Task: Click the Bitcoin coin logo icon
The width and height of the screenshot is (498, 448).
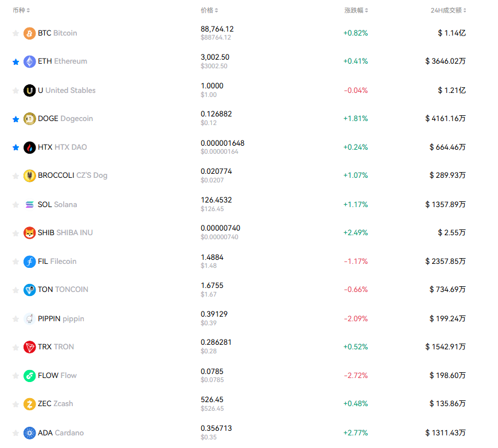Action: point(29,33)
